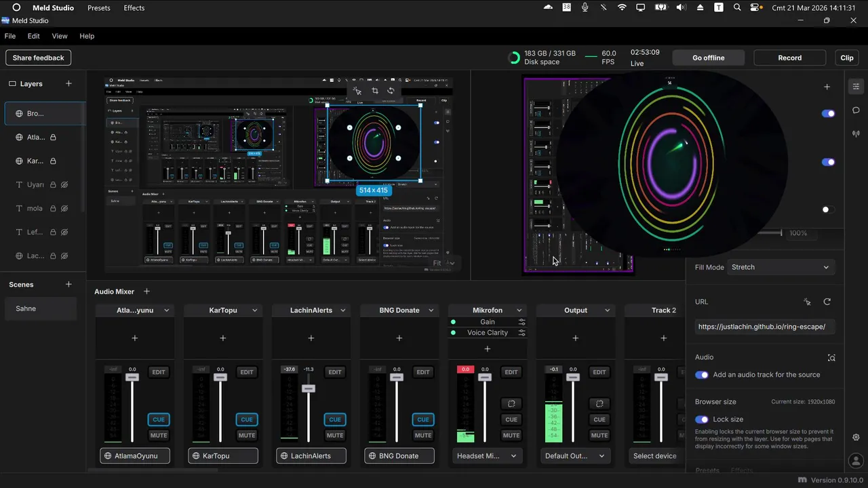
Task: Open the Fill Mode Stretch dropdown
Action: [781, 267]
